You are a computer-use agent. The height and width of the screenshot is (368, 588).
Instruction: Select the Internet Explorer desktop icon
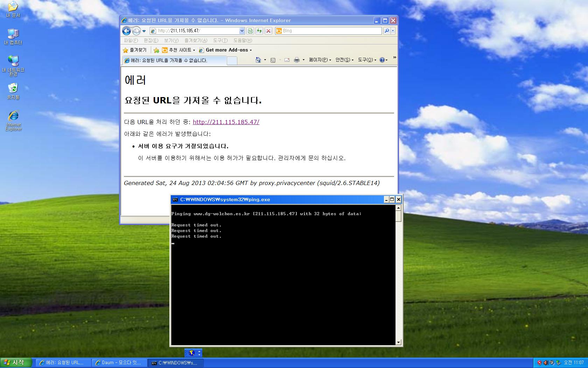pos(13,121)
